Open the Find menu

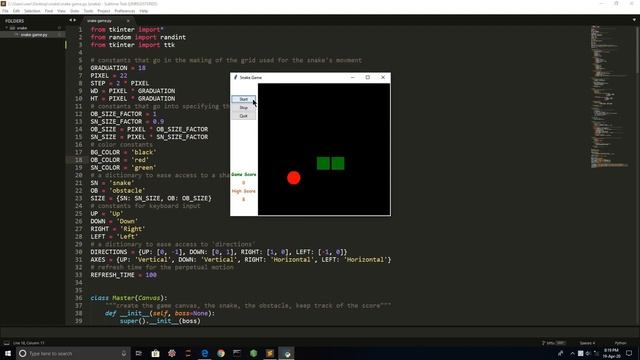49,11
